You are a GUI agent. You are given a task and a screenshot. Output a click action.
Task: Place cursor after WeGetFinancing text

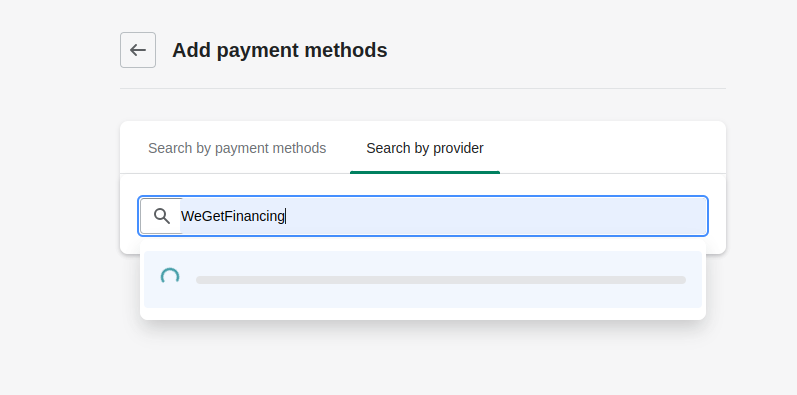(x=286, y=216)
